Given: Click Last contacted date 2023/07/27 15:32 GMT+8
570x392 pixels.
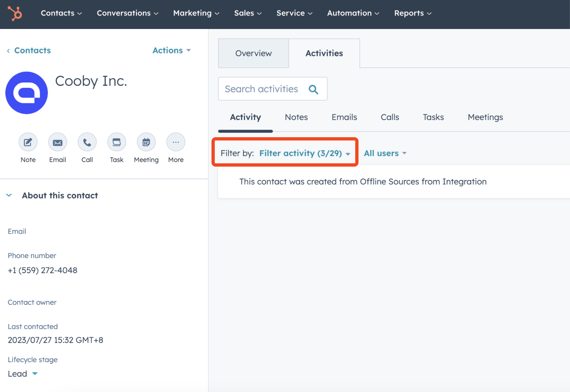Looking at the screenshot, I should point(56,340).
